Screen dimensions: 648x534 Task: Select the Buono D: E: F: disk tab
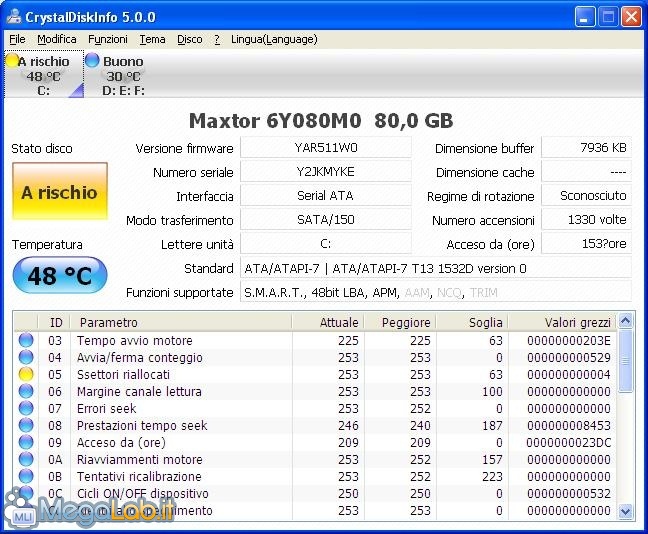tap(123, 74)
